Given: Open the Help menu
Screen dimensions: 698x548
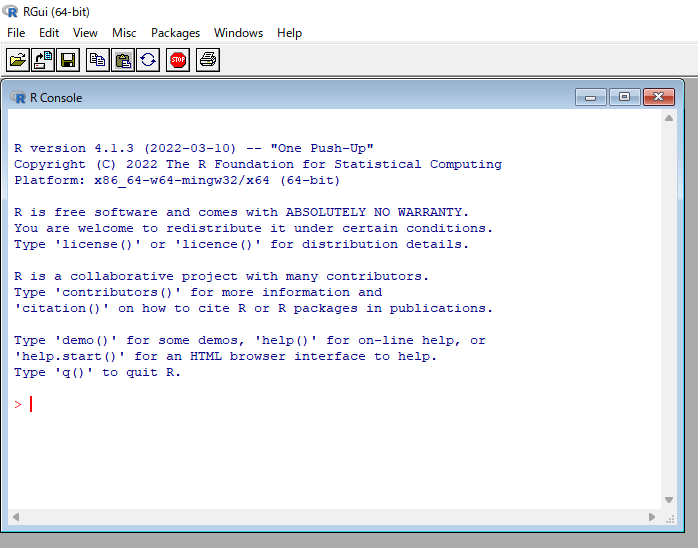Looking at the screenshot, I should (x=289, y=33).
